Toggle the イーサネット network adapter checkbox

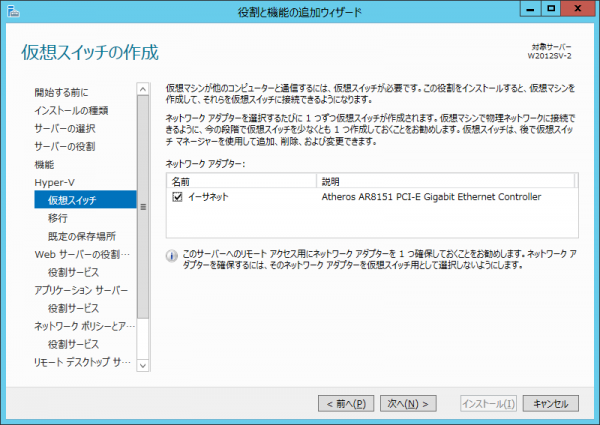(176, 197)
